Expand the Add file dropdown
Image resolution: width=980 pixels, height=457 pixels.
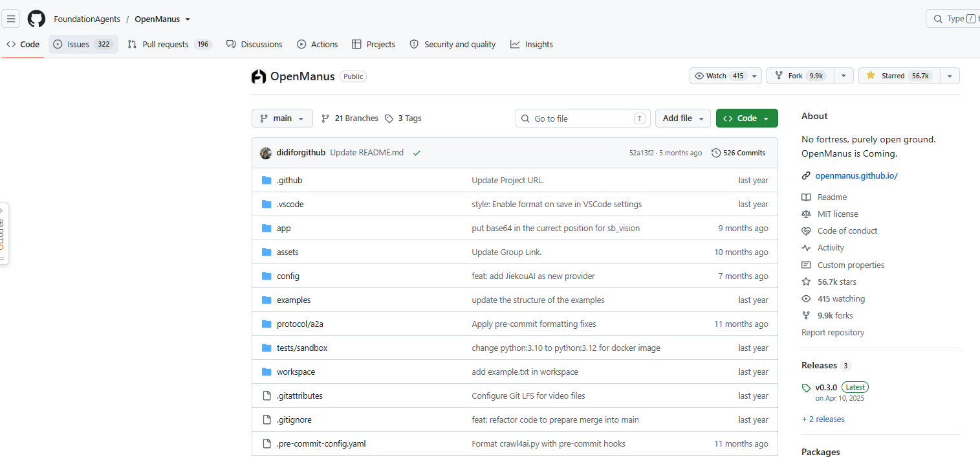[x=683, y=118]
